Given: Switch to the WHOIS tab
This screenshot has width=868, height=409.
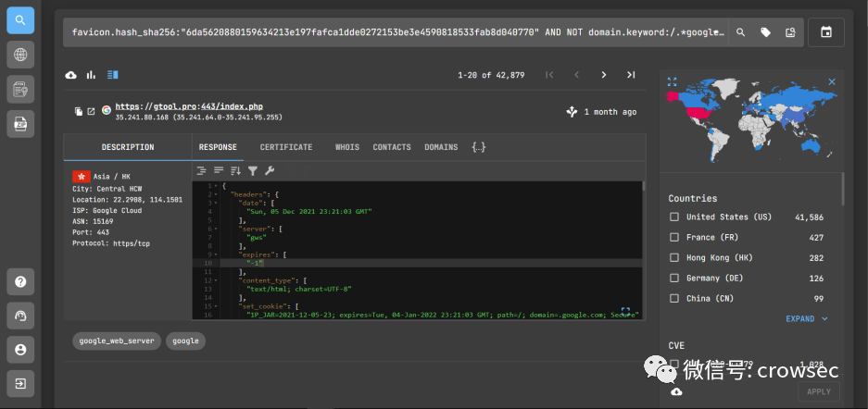Looking at the screenshot, I should [x=347, y=147].
